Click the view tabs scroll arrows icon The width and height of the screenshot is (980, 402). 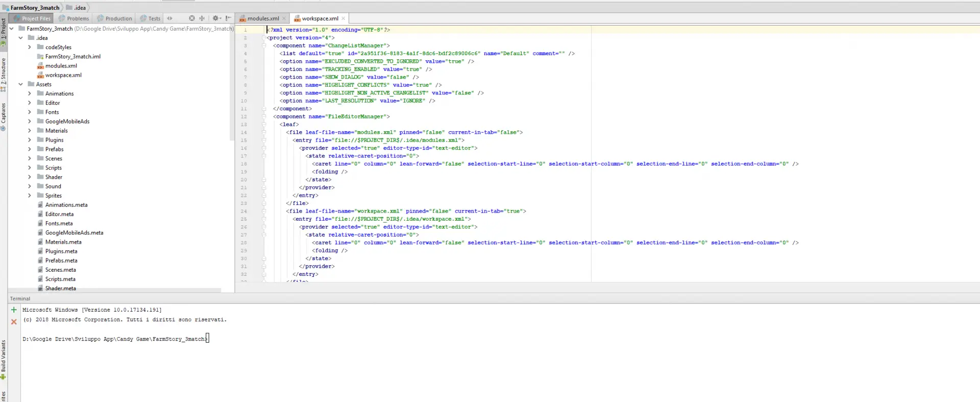(170, 18)
